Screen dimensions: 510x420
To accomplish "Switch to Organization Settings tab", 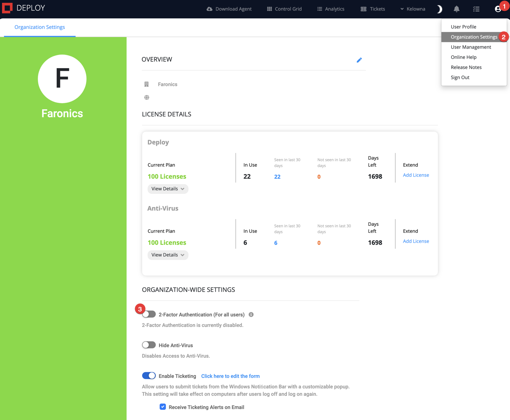I will (x=40, y=27).
